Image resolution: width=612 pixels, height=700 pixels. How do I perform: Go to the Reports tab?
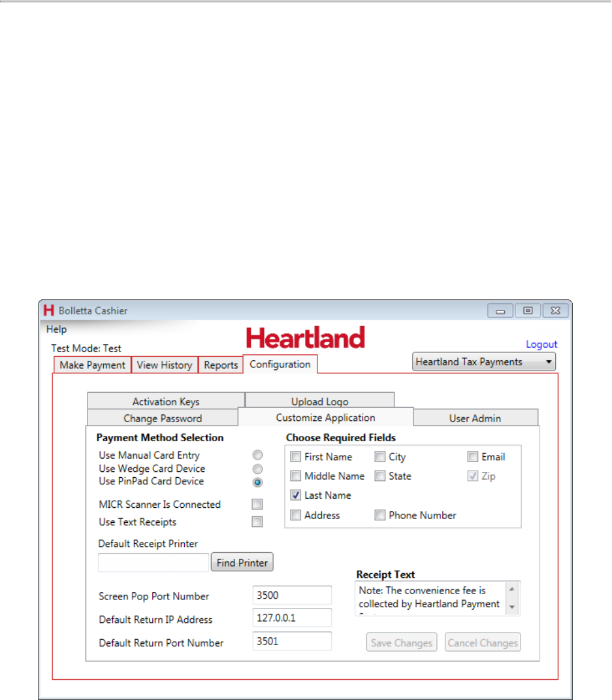(x=221, y=365)
